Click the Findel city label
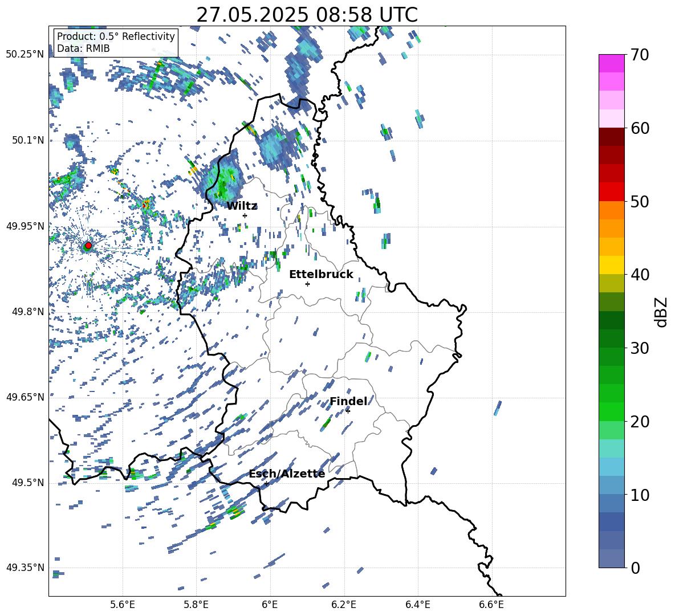This screenshot has height=616, width=675. coord(348,401)
